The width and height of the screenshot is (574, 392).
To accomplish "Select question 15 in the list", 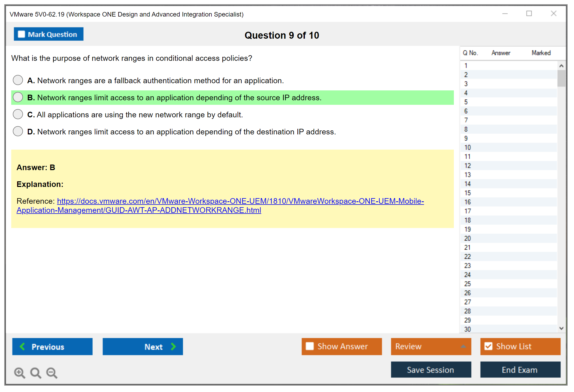I will (467, 193).
